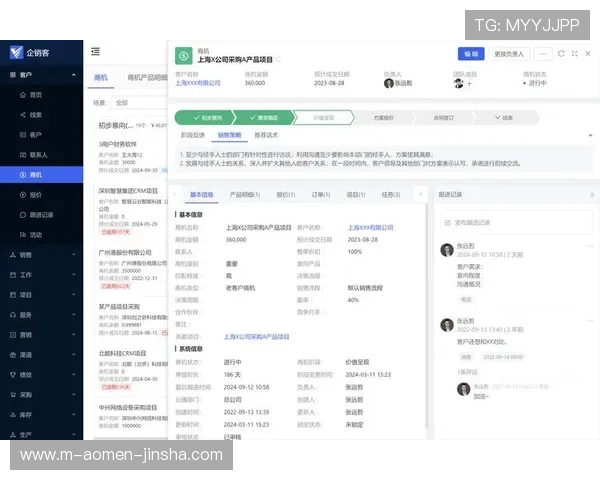The width and height of the screenshot is (600, 480).
Task: Click the fullscreen icon in detail header
Action: 574,54
